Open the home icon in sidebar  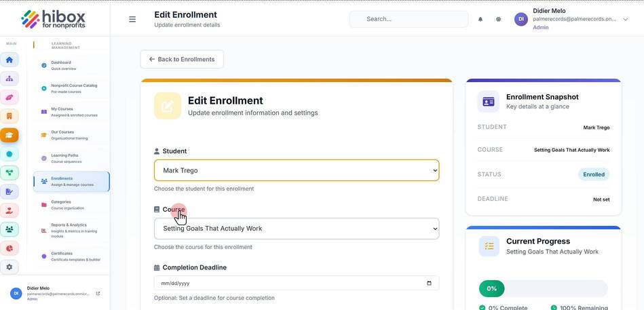pyautogui.click(x=10, y=60)
